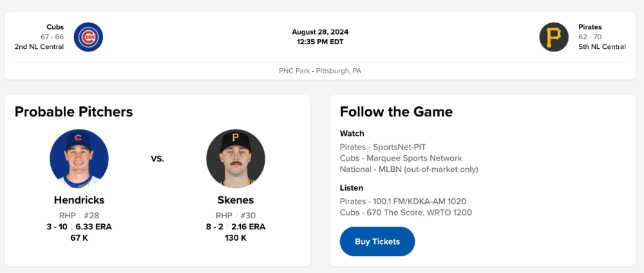This screenshot has width=644, height=273.
Task: Click Cubs 670 The Score radio listing
Action: 406,212
